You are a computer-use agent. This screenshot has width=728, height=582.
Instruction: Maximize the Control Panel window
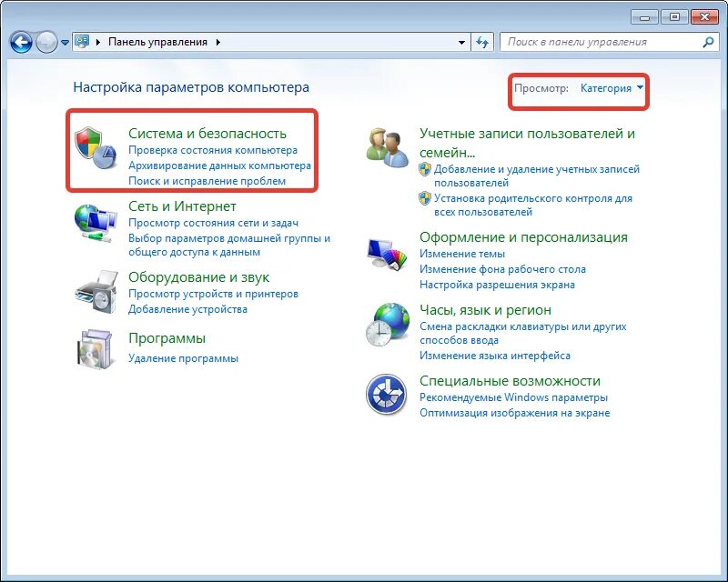pos(674,17)
